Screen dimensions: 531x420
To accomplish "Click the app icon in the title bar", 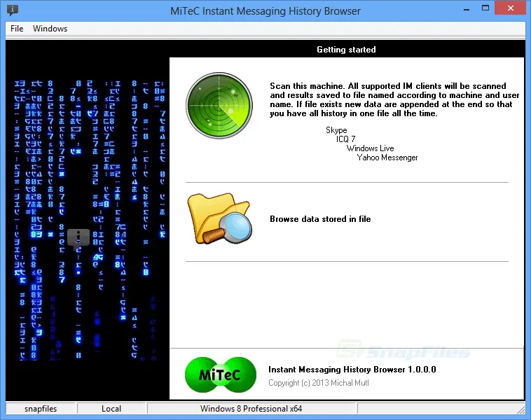I will [13, 10].
